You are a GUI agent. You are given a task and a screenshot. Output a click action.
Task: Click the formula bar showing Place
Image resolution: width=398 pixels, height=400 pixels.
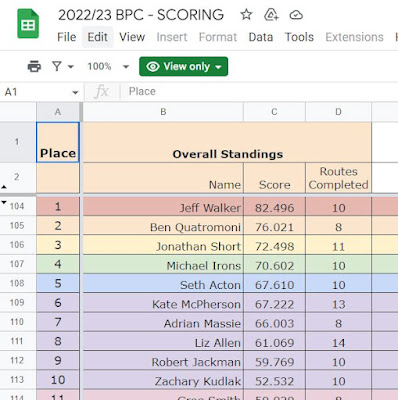tap(260, 91)
